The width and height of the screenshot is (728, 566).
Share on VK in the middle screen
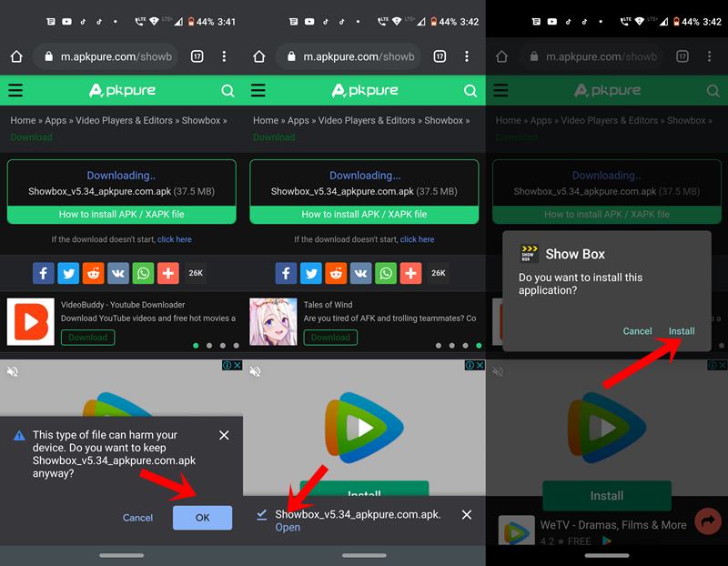pos(361,273)
